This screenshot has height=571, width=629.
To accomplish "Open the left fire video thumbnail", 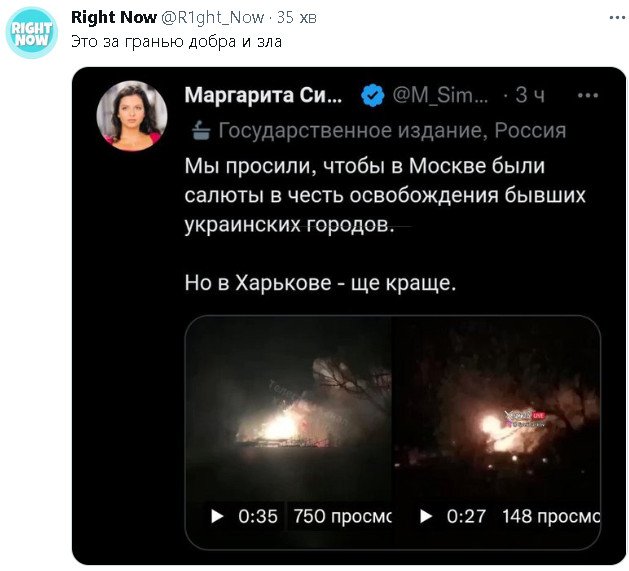I will 288,411.
